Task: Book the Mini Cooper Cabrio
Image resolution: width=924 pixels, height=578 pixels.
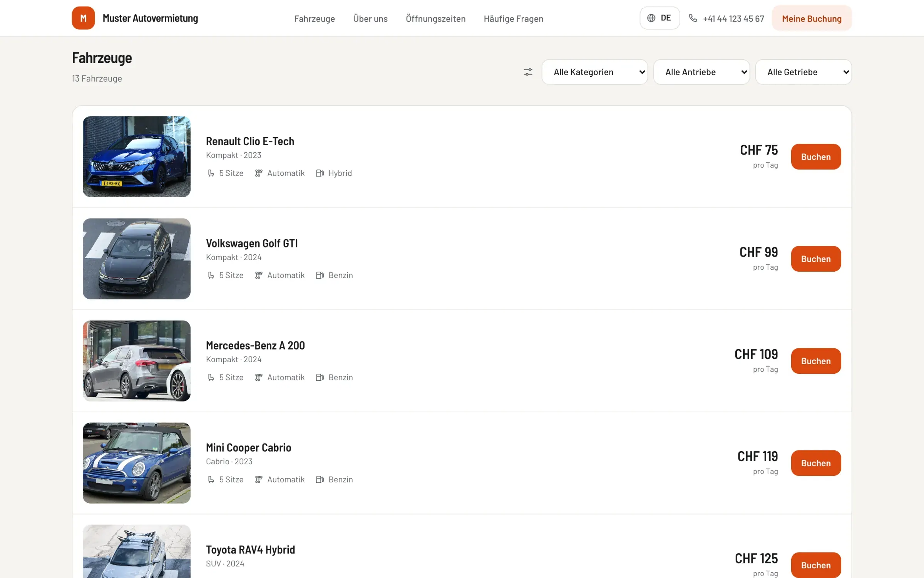Action: [816, 463]
